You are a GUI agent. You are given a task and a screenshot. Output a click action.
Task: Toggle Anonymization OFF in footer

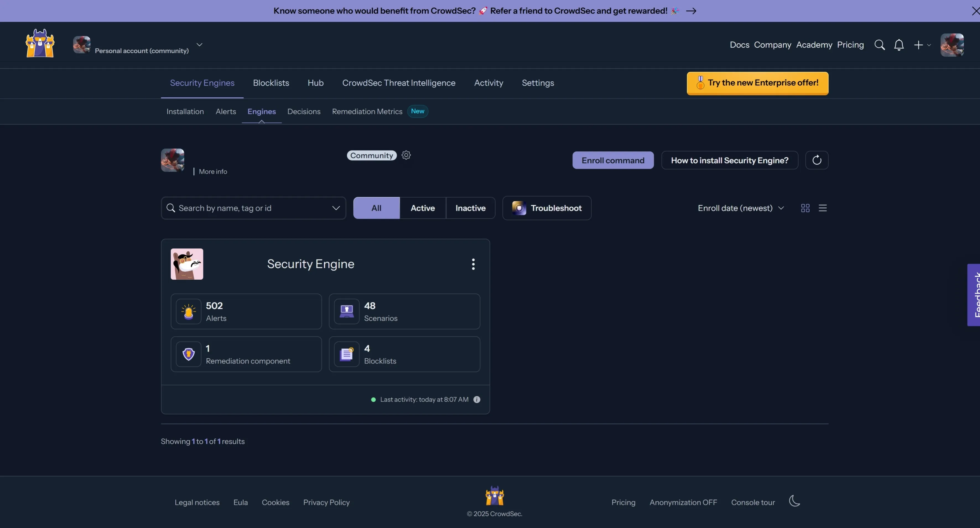[683, 502]
